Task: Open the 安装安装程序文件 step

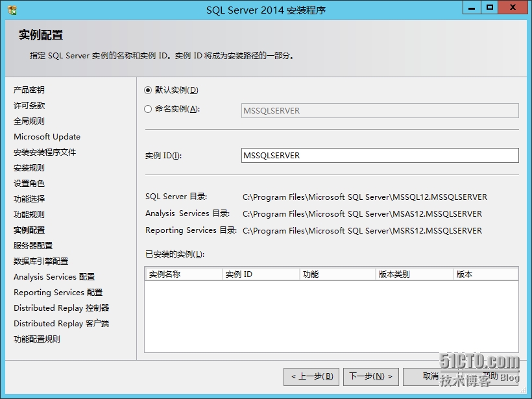Action: click(x=45, y=152)
